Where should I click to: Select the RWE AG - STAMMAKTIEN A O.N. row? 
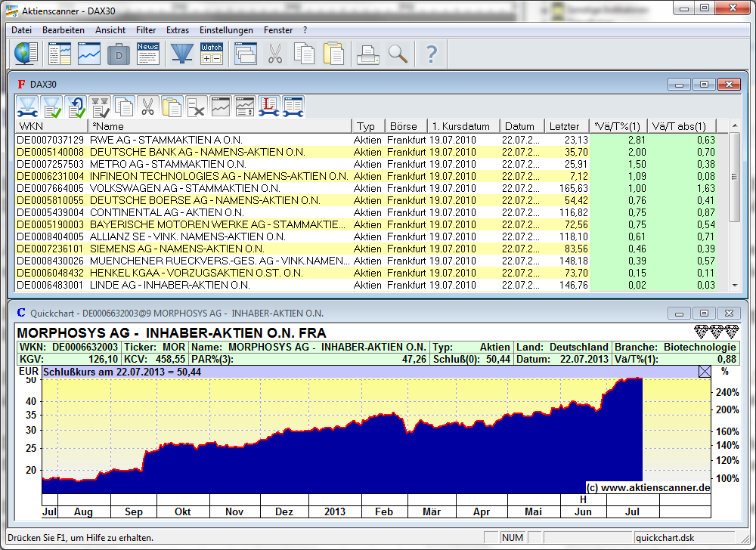[365, 141]
